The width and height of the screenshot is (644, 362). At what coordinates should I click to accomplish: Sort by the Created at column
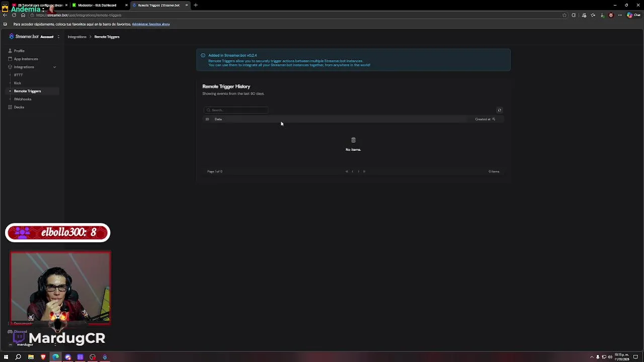(x=485, y=119)
